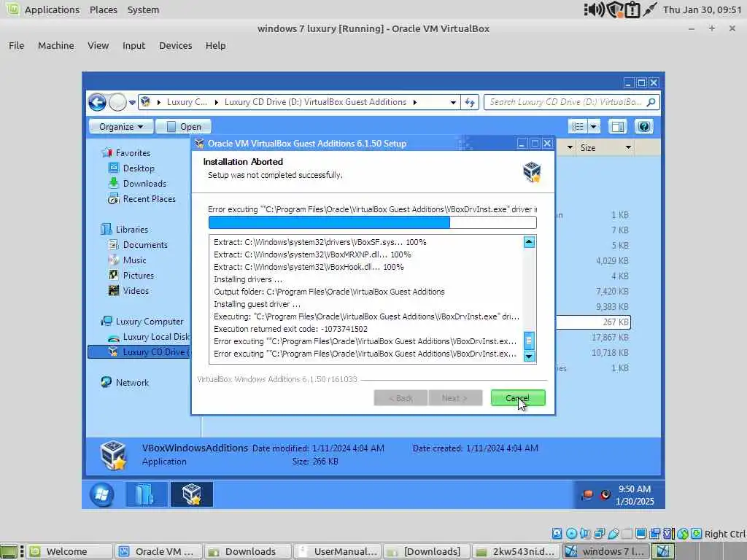Click the Explorer Back arrow button
Screen dimensions: 747x560
click(x=97, y=102)
